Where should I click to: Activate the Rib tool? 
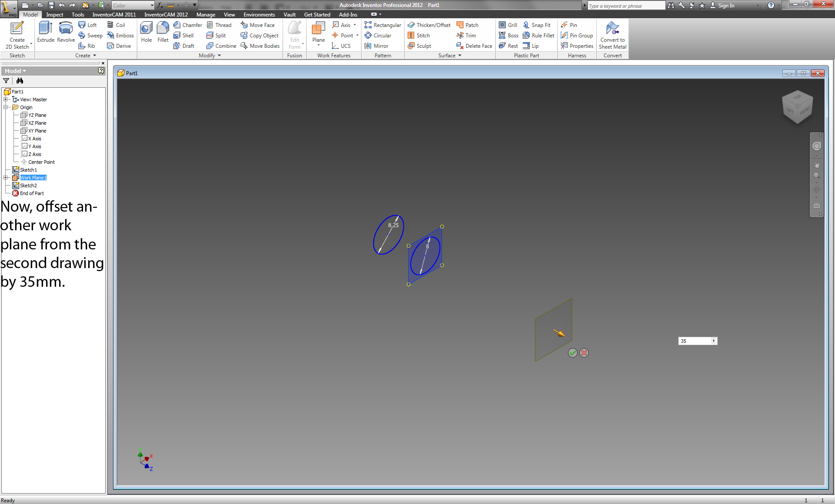click(87, 46)
